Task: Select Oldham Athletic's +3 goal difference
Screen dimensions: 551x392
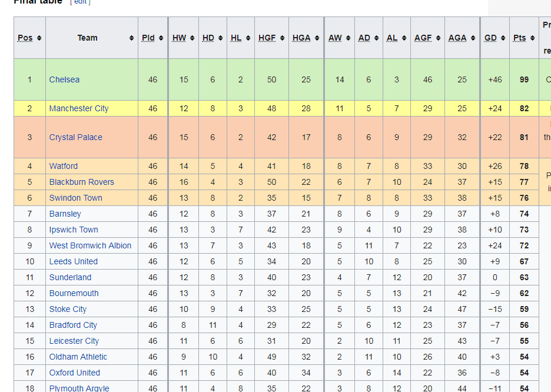Action: (x=494, y=357)
